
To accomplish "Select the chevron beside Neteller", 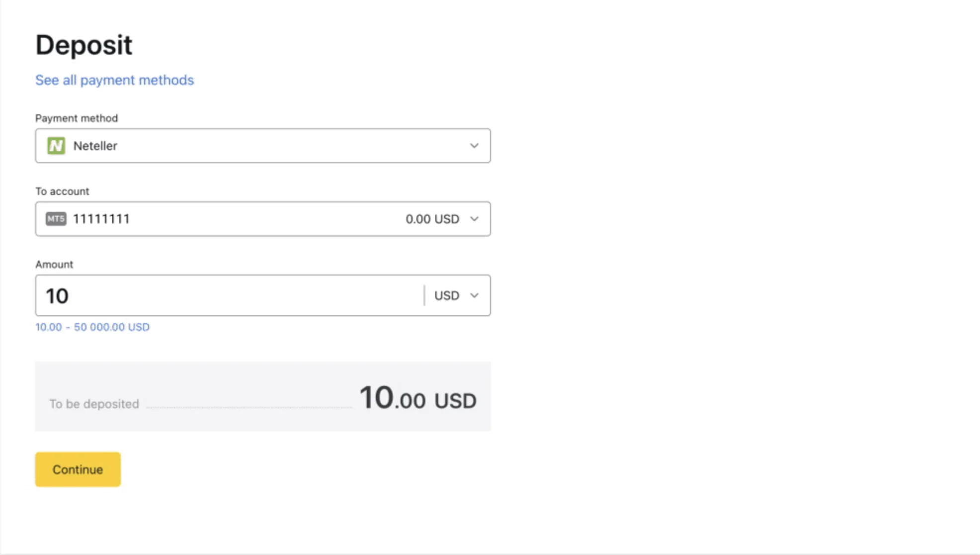I will click(474, 146).
